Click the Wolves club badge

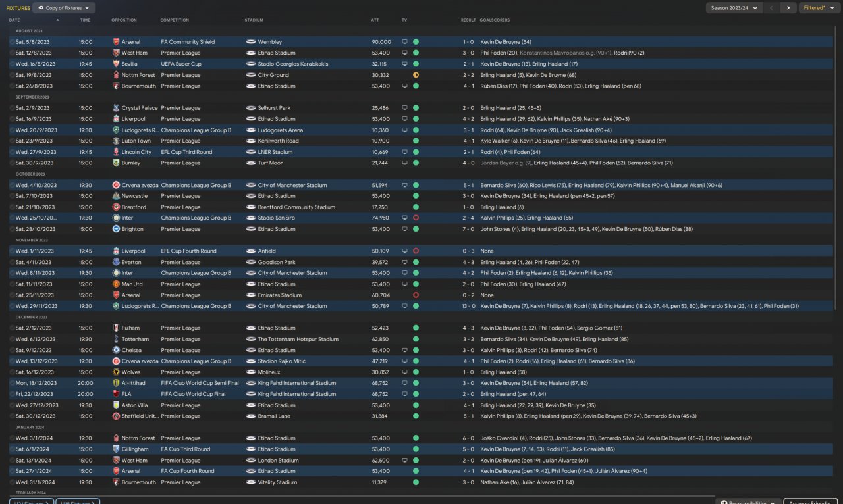pyautogui.click(x=117, y=372)
